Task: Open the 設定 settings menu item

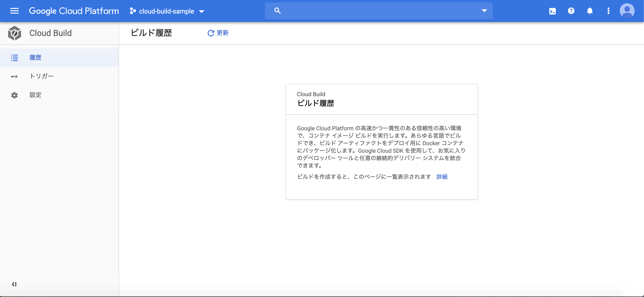Action: click(x=59, y=95)
